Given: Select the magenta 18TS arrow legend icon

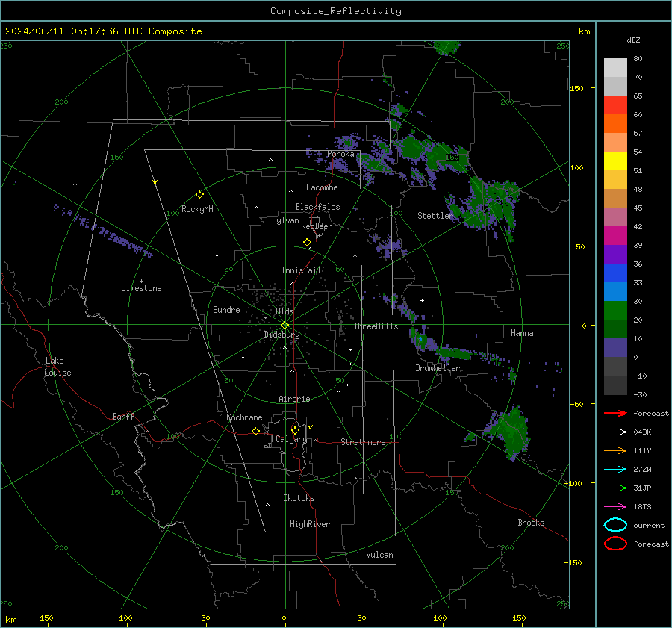Looking at the screenshot, I should (615, 507).
